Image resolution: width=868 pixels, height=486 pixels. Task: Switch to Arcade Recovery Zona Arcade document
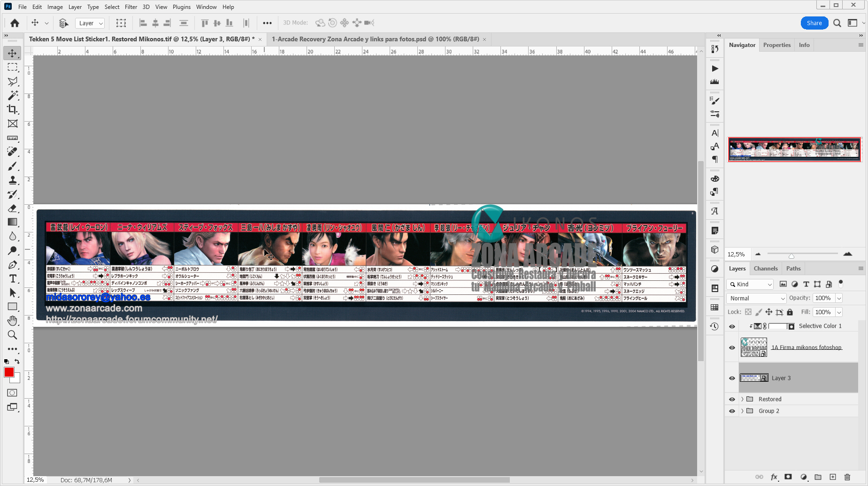[x=375, y=39]
